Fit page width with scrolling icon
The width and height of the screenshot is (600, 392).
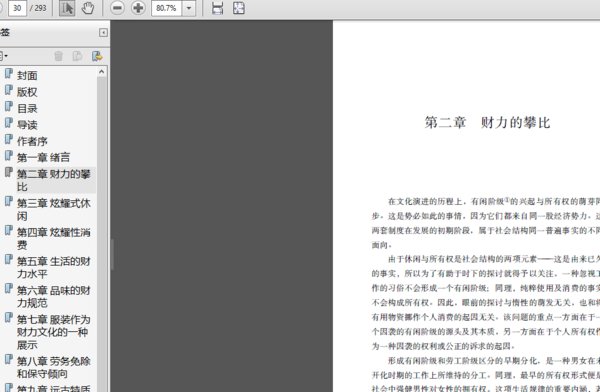(217, 8)
